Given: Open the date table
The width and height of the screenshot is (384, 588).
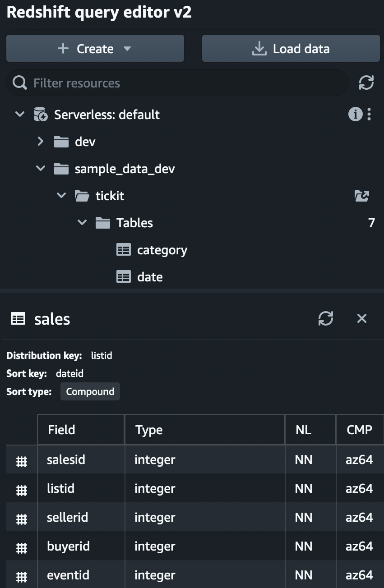Looking at the screenshot, I should 150,277.
